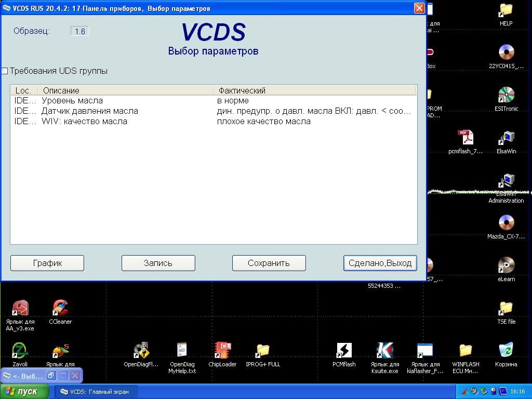Select the Датчик давления масла row
Viewport: 532px width, 399px height.
pyautogui.click(x=213, y=111)
